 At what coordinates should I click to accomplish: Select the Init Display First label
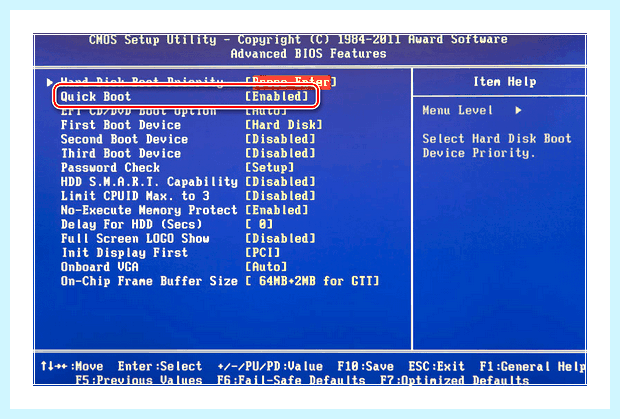[124, 253]
